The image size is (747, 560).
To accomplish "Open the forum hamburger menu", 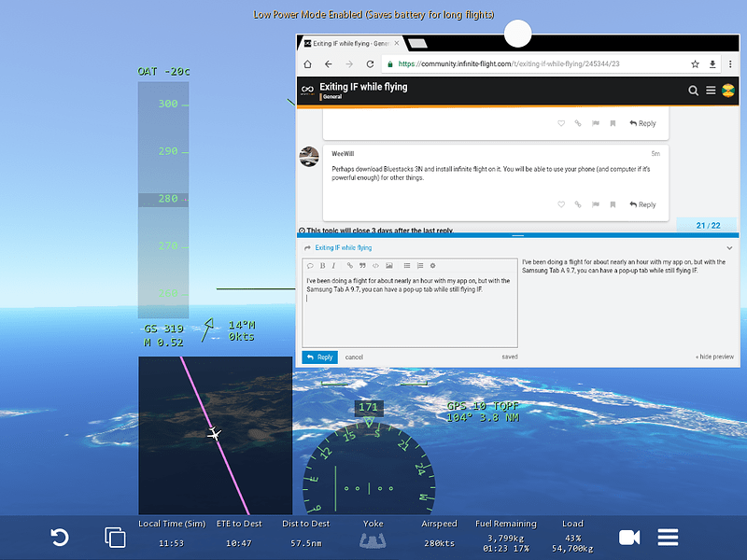I will 711,90.
